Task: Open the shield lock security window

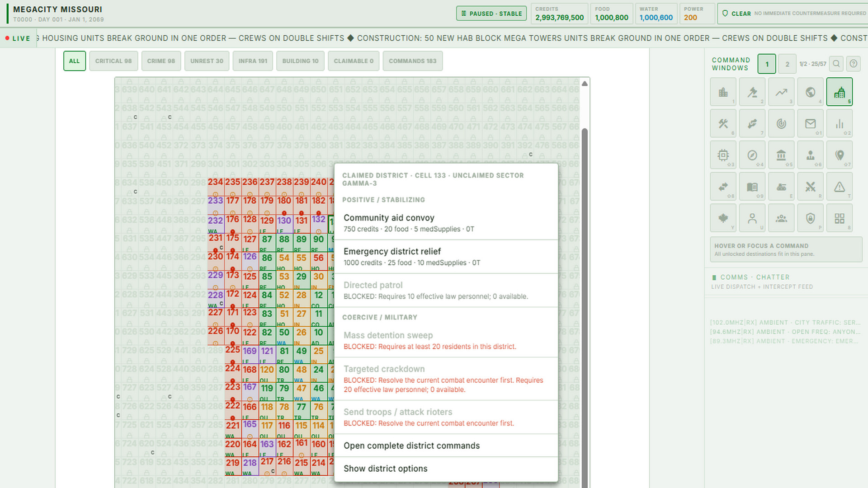Action: pos(811,218)
